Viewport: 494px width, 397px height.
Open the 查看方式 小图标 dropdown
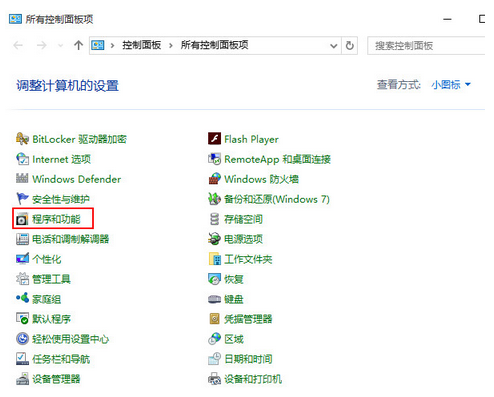(451, 84)
